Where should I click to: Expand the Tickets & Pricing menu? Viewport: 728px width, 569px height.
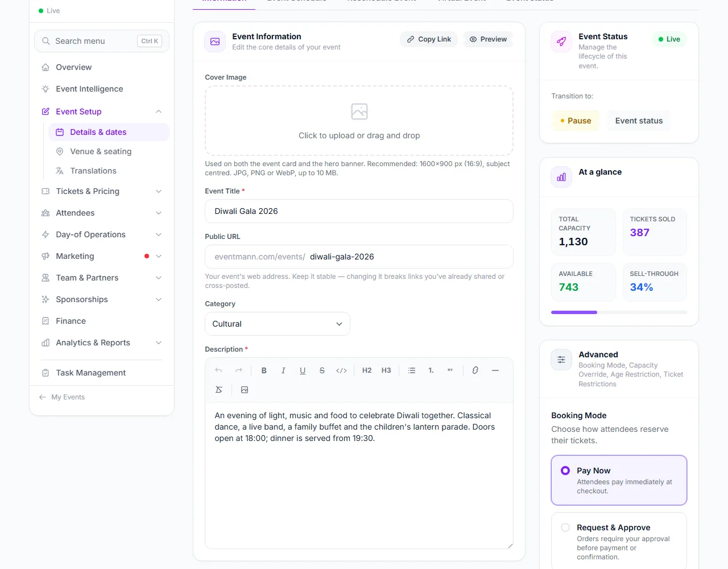[x=102, y=191]
